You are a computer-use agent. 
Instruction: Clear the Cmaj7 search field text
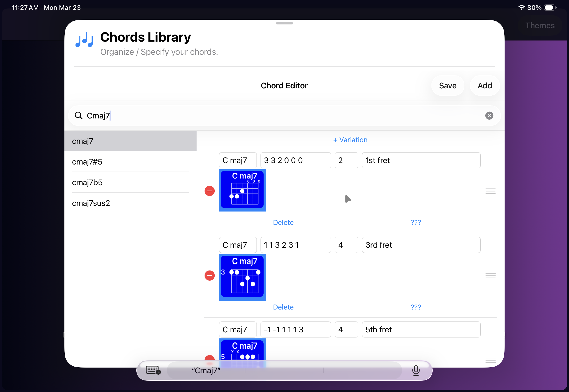(489, 115)
